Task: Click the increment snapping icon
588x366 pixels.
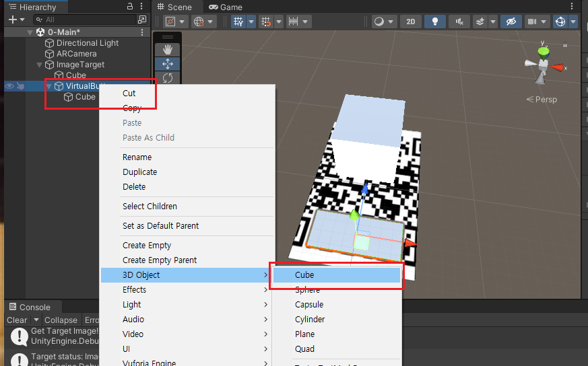Action: click(293, 22)
